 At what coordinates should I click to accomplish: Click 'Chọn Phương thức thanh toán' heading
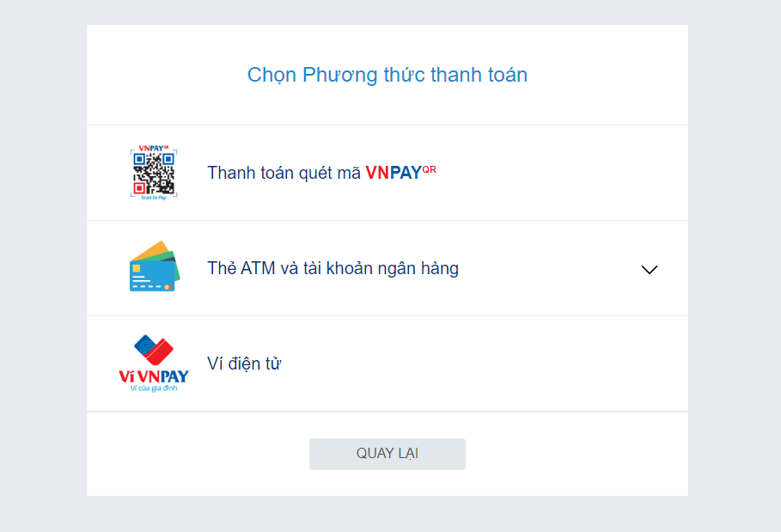click(x=387, y=76)
